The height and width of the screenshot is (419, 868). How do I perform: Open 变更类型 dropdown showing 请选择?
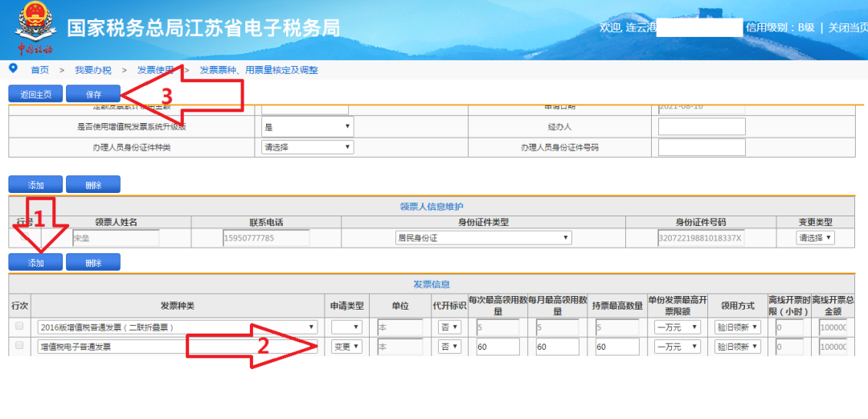click(x=816, y=238)
